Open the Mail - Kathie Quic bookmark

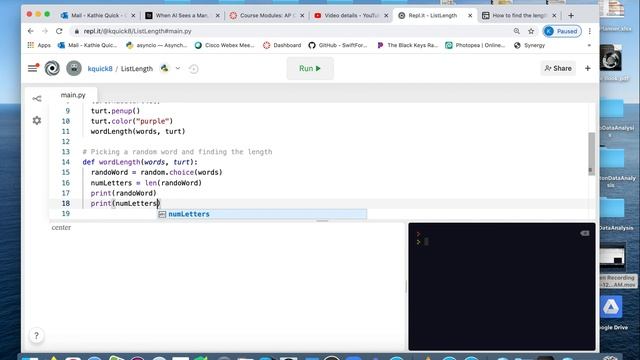coord(87,45)
